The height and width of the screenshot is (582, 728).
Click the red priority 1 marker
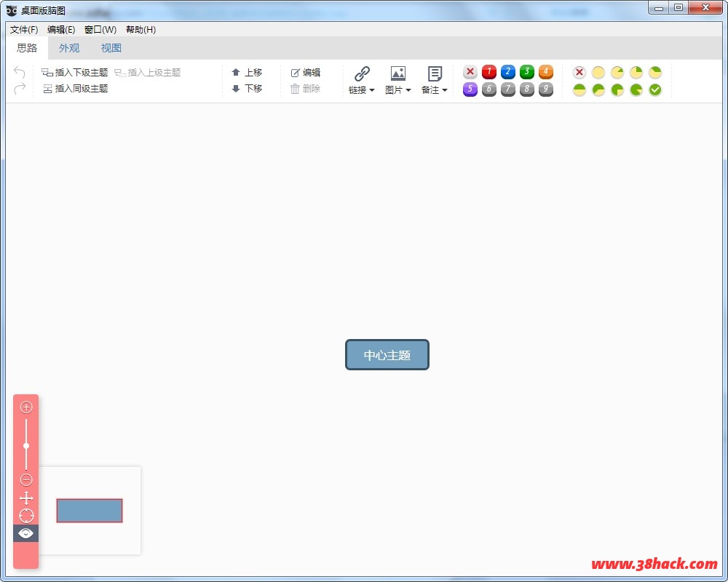(x=489, y=72)
